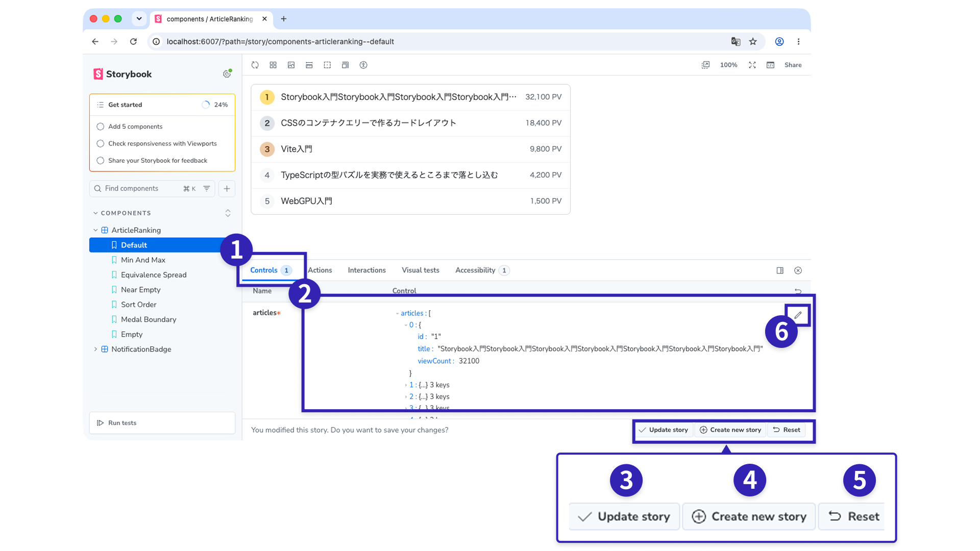Select the Sort Order story
The height and width of the screenshot is (551, 980).
[x=138, y=305]
